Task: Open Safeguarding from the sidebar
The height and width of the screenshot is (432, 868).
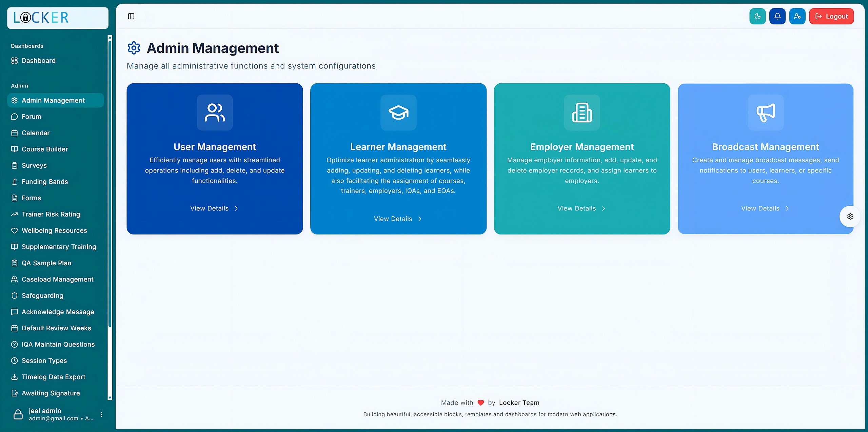Action: pyautogui.click(x=42, y=295)
